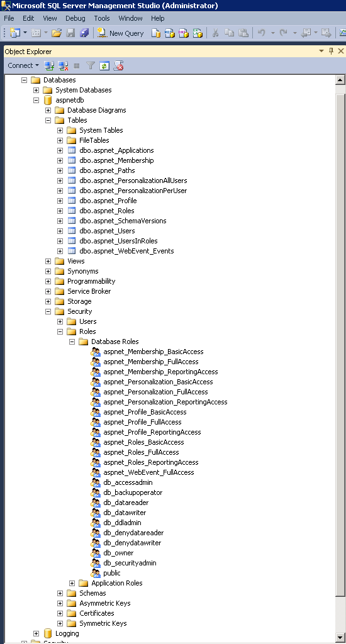Select the db_owner role
Viewport: 346px width, 644px height.
pyautogui.click(x=118, y=553)
